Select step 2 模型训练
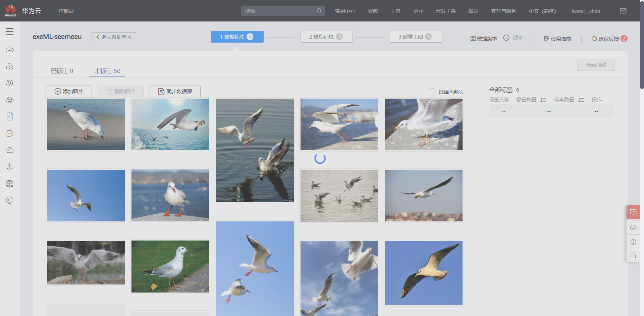Screen dimensions: 644x316 [326, 37]
